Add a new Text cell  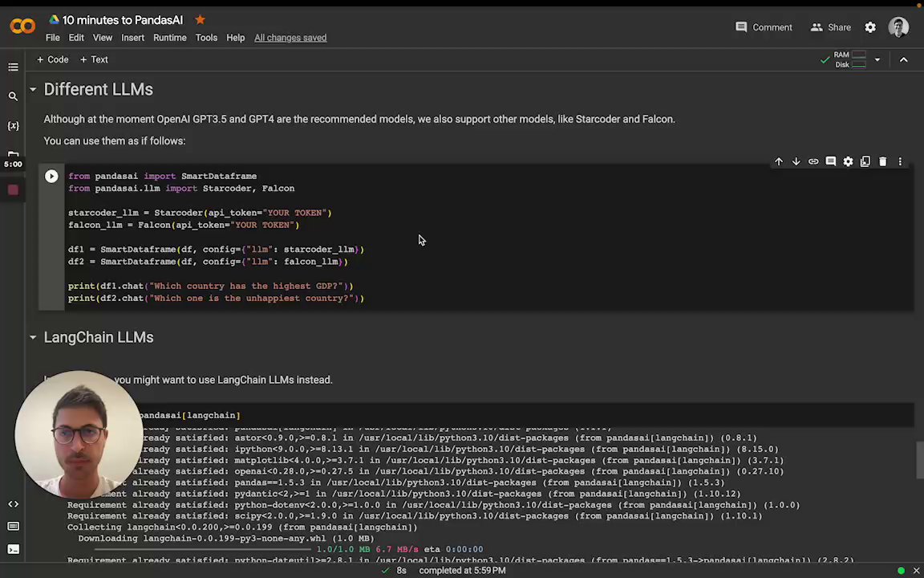tap(94, 59)
